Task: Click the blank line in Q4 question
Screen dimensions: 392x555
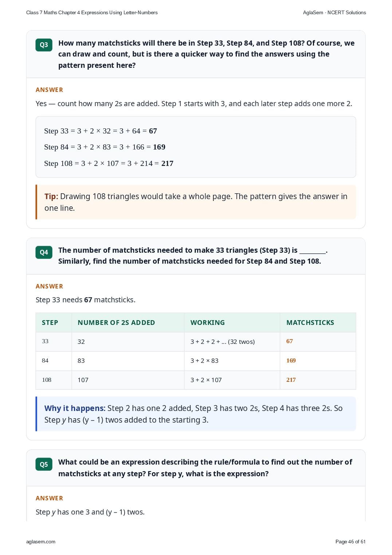Action: pyautogui.click(x=313, y=251)
